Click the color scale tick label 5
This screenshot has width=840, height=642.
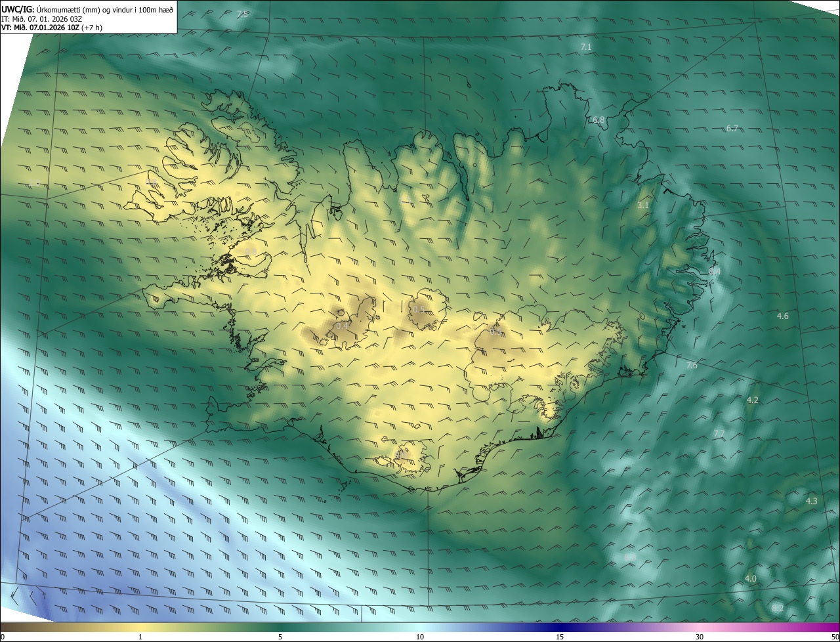280,637
